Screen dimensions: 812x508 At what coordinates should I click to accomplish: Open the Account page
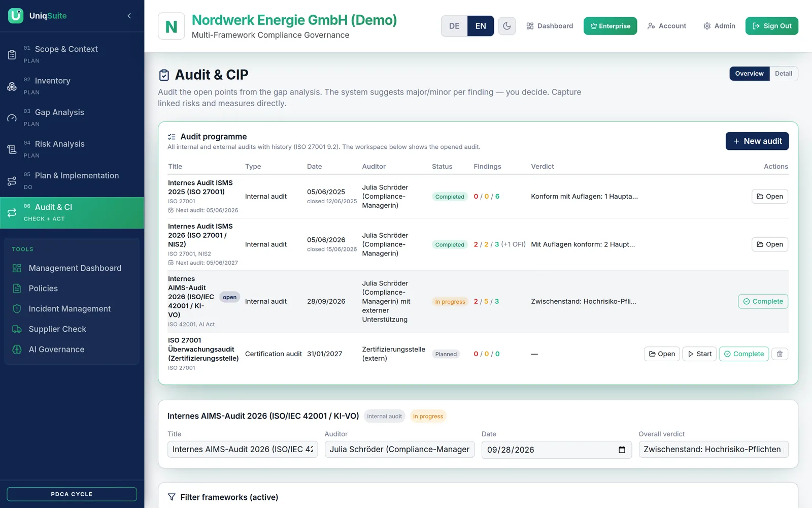667,26
